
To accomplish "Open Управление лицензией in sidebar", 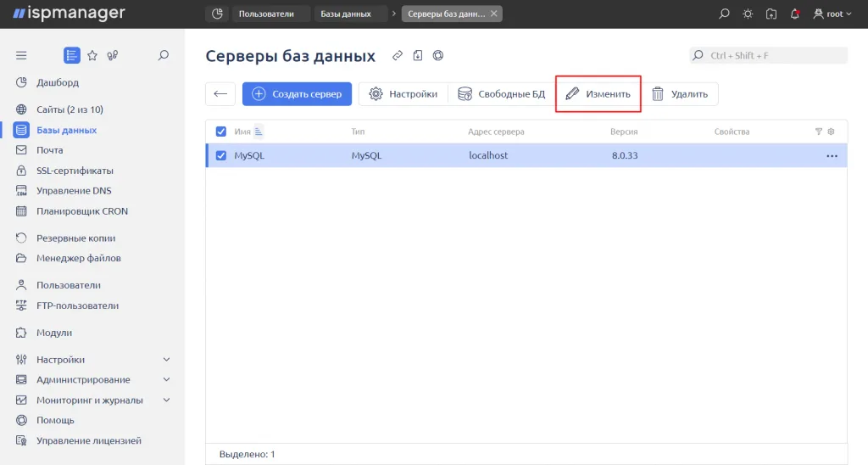I will pyautogui.click(x=88, y=440).
